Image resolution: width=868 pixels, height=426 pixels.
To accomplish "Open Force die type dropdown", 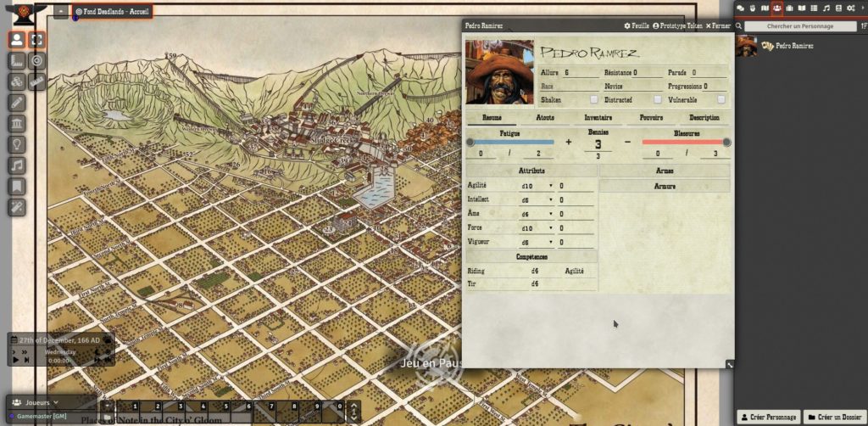I will (x=537, y=228).
